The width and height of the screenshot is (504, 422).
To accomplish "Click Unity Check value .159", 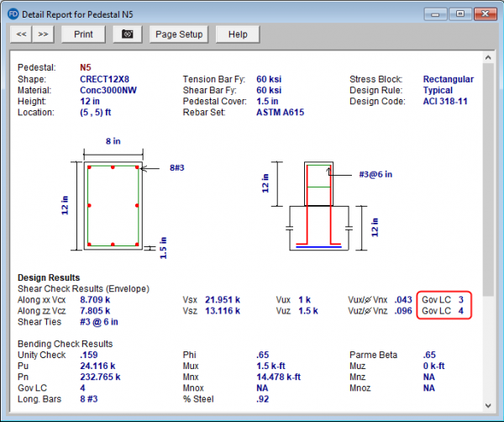I will tap(89, 355).
